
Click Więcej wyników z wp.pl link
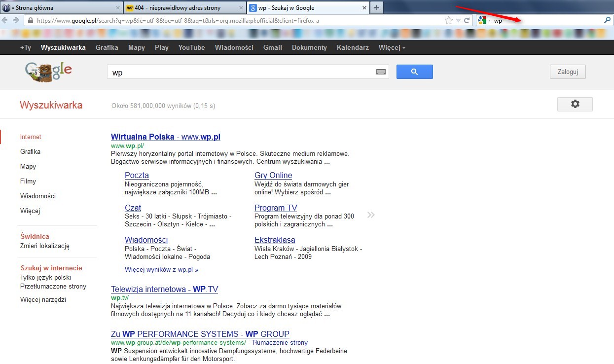(161, 270)
